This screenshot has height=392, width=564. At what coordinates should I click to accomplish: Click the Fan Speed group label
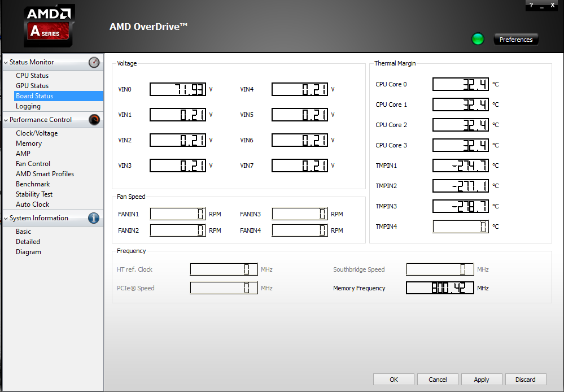(131, 197)
